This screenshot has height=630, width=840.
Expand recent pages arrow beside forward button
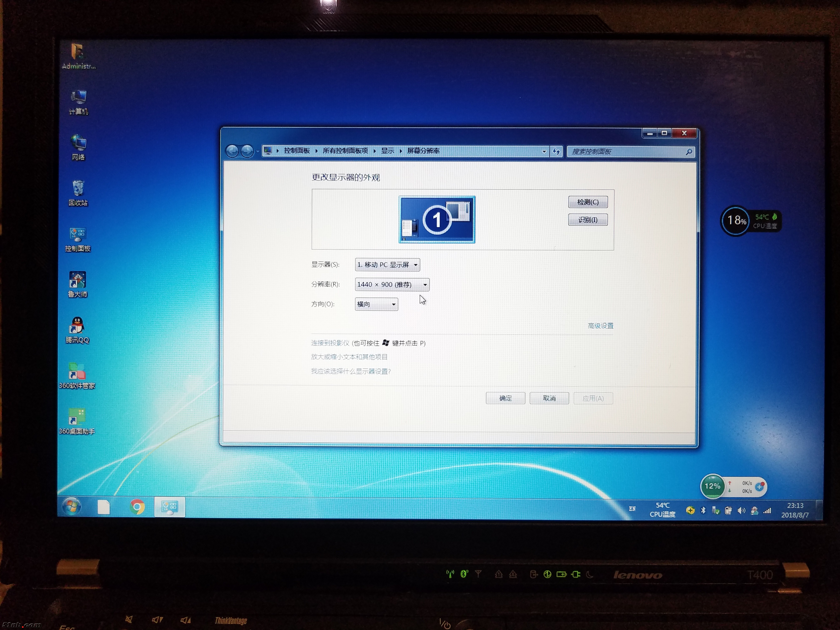[258, 151]
